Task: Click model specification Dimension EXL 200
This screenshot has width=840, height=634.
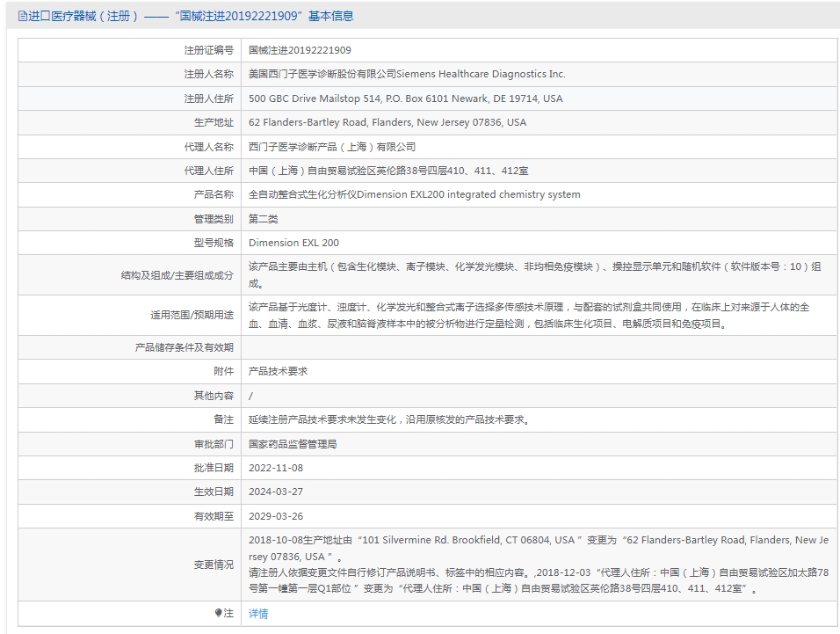Action: (x=293, y=243)
